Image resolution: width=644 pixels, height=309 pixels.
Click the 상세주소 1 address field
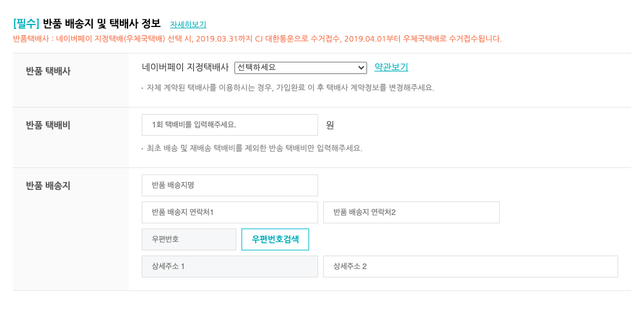(x=230, y=267)
